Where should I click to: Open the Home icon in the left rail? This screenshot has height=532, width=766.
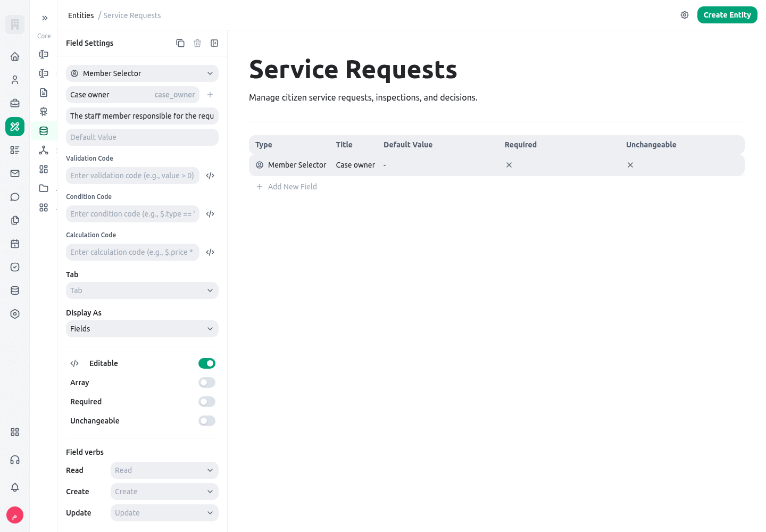point(15,56)
